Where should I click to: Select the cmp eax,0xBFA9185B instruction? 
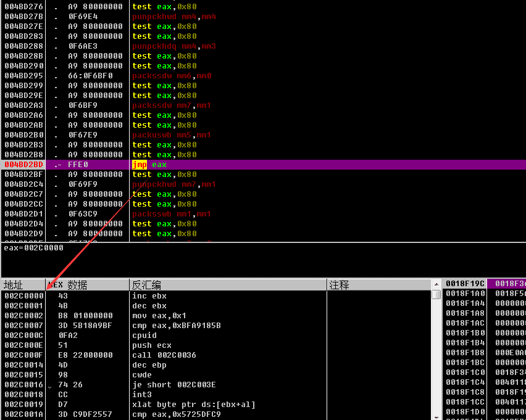[177, 326]
